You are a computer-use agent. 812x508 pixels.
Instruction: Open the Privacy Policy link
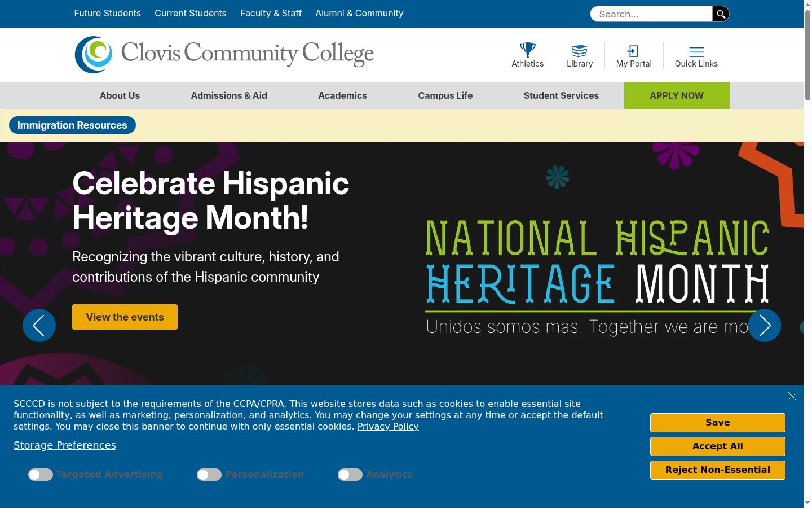(x=388, y=426)
